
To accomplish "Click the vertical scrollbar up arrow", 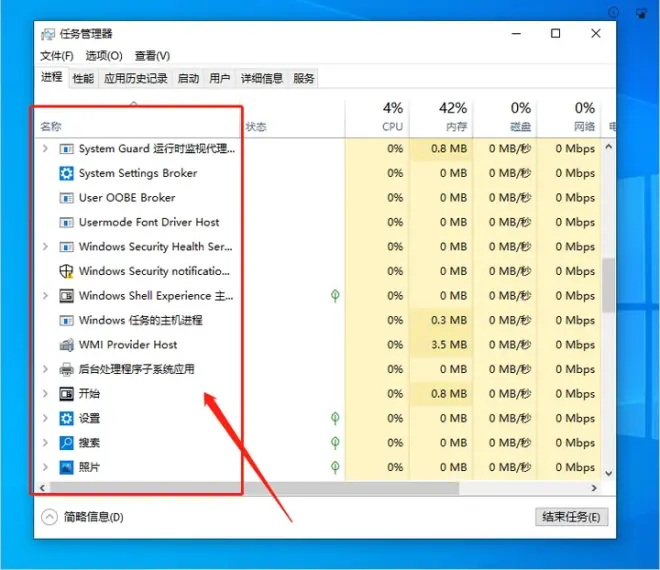I will 608,147.
